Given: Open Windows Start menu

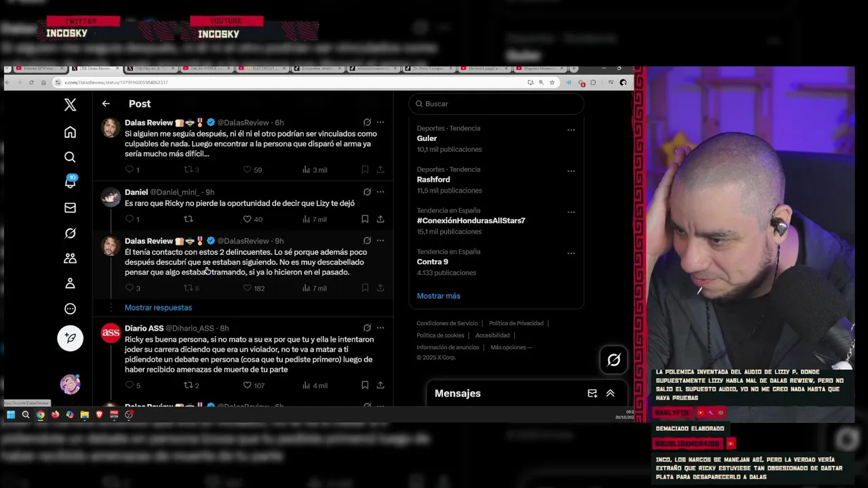Looking at the screenshot, I should pyautogui.click(x=11, y=415).
